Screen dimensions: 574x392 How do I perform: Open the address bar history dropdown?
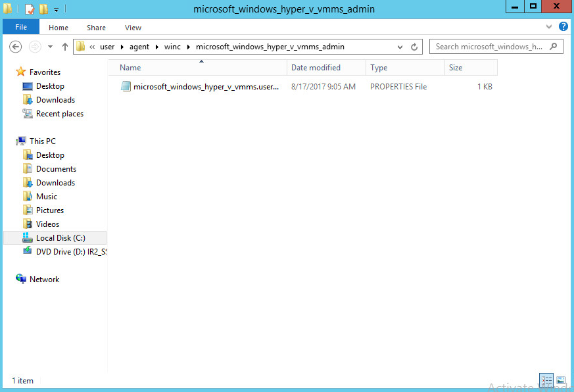point(400,47)
